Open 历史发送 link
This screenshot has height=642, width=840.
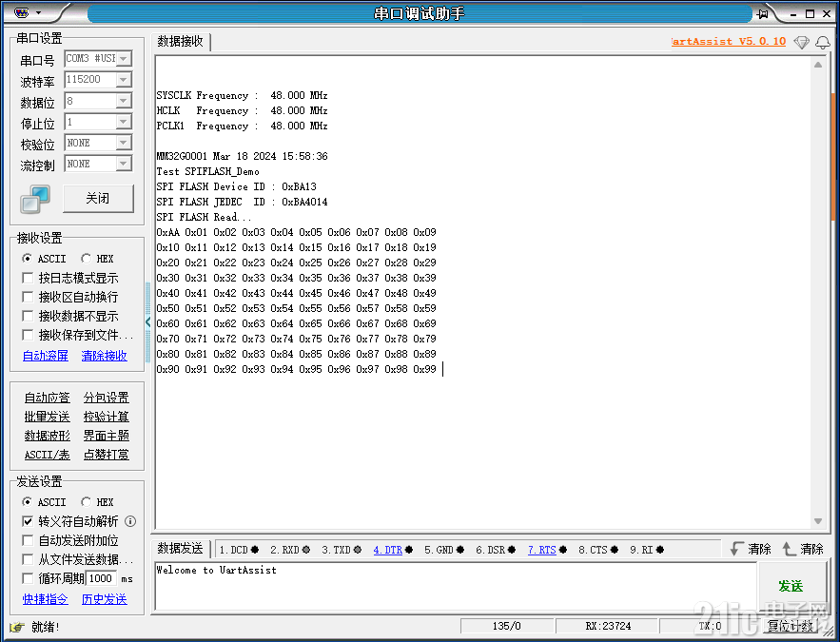104,599
